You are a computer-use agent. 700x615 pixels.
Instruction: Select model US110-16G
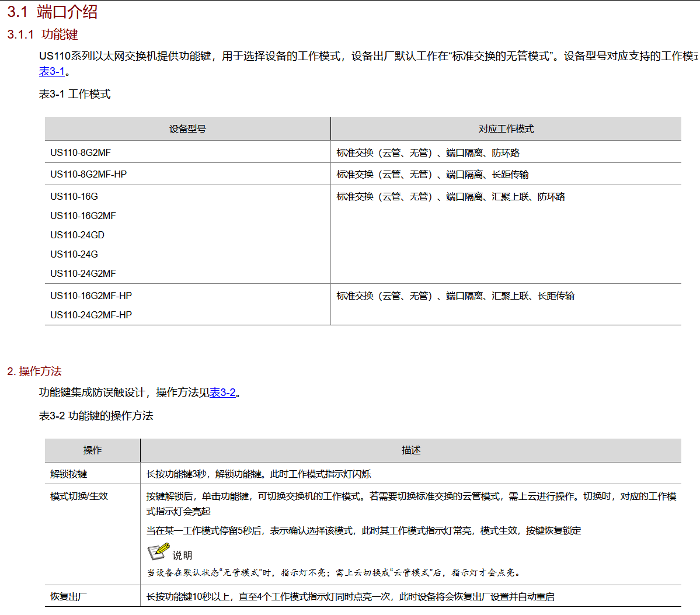(x=74, y=196)
